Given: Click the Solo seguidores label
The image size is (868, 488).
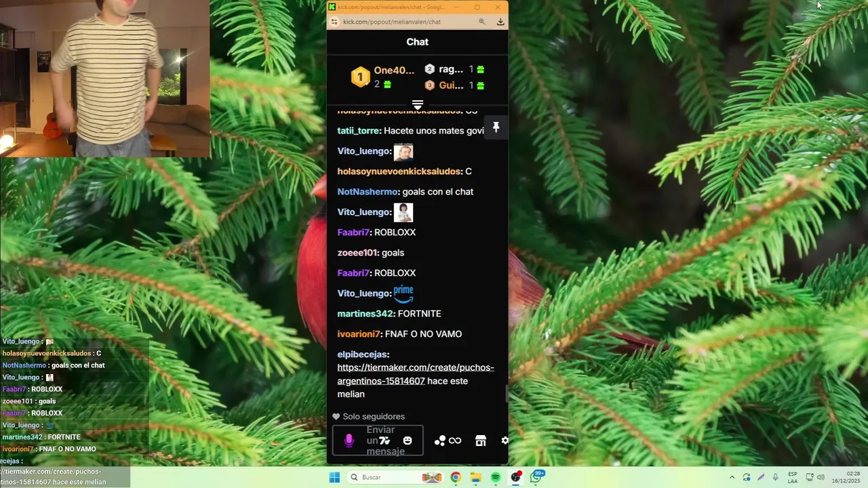Looking at the screenshot, I should pyautogui.click(x=374, y=417).
